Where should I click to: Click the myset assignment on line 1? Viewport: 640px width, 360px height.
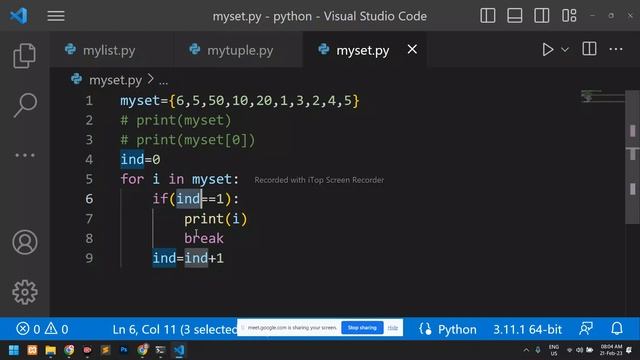pos(240,100)
